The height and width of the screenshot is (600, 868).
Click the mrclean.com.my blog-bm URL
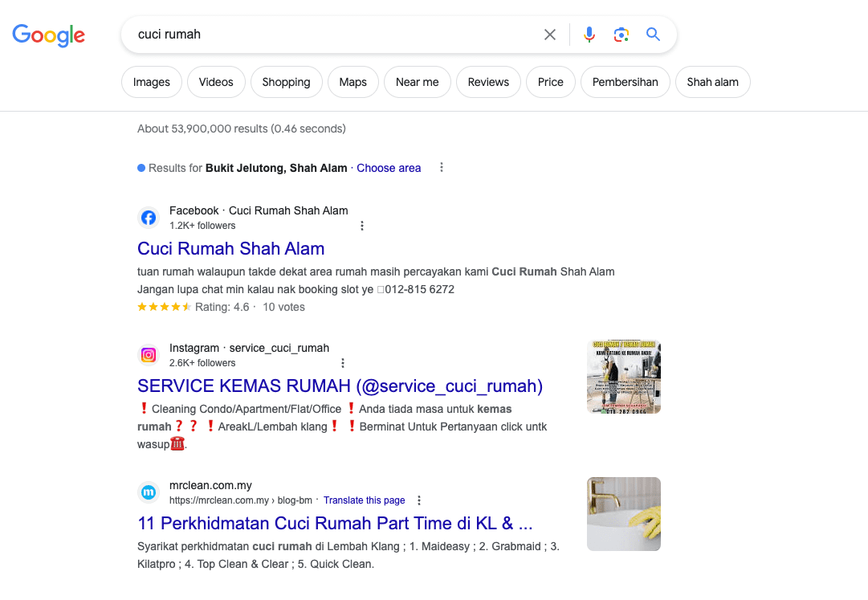pyautogui.click(x=241, y=500)
